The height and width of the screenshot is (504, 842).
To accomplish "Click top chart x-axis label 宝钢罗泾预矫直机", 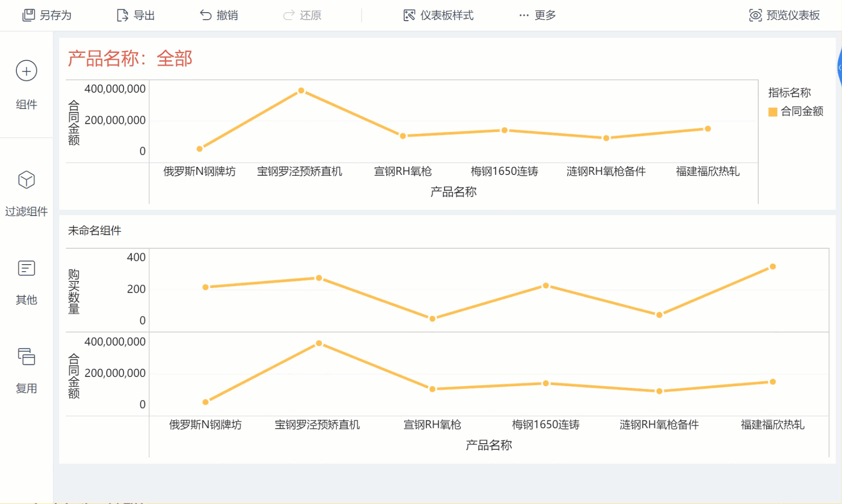I will click(300, 172).
